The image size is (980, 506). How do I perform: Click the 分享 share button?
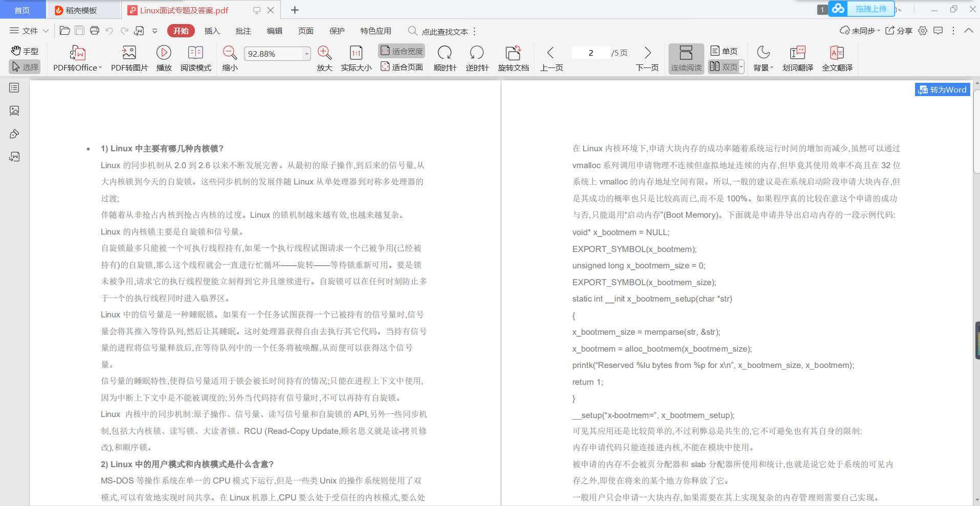899,31
